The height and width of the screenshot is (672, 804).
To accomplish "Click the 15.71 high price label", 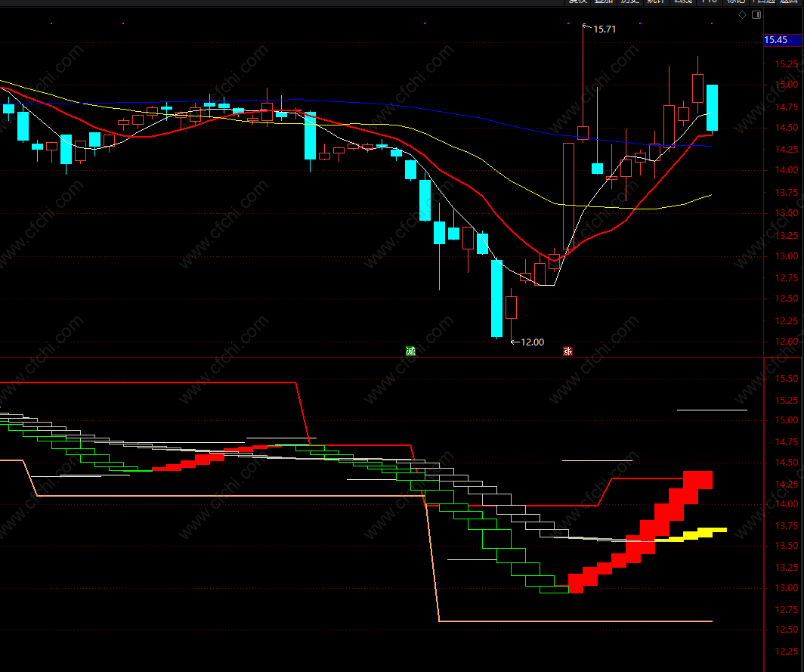I will (x=605, y=29).
